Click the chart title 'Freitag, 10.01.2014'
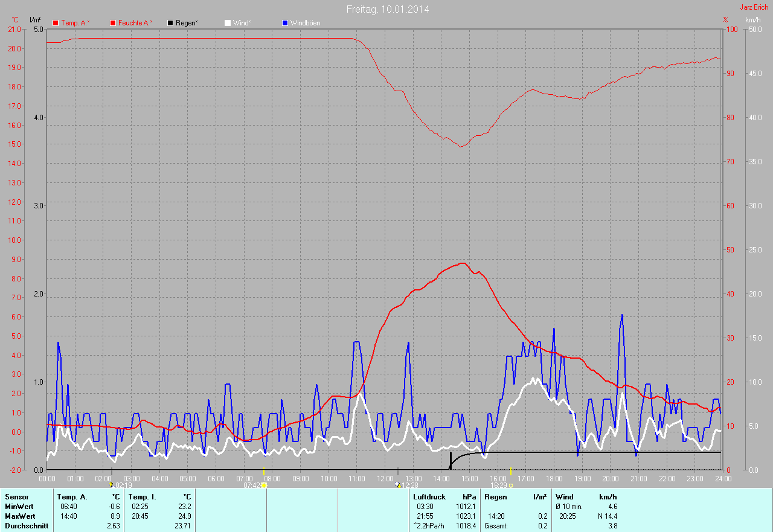 (388, 9)
